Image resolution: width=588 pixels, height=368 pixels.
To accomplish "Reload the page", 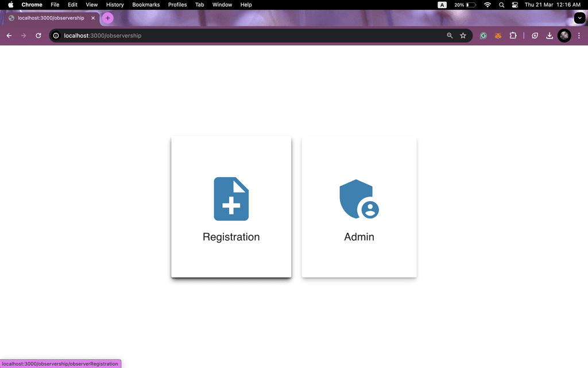I will [x=38, y=36].
